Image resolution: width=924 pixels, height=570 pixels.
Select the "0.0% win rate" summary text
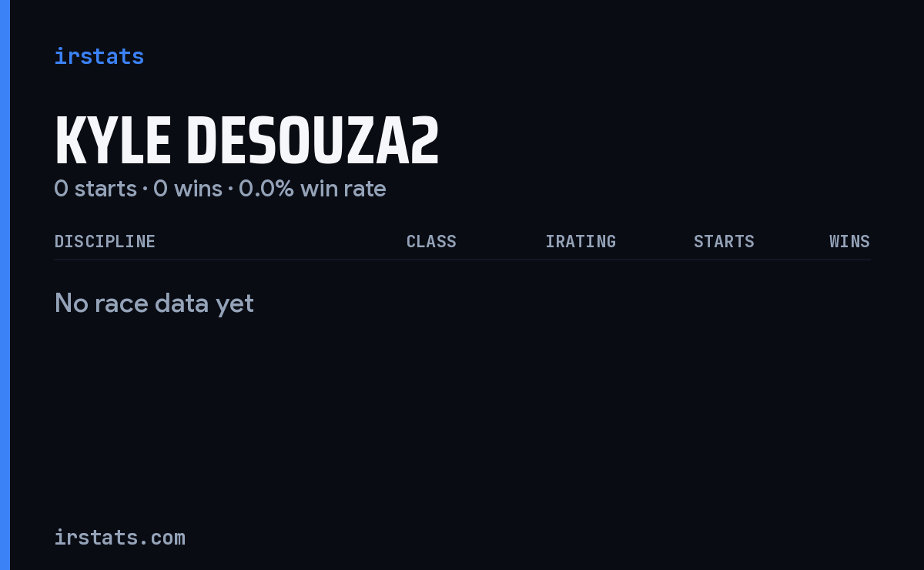click(313, 189)
